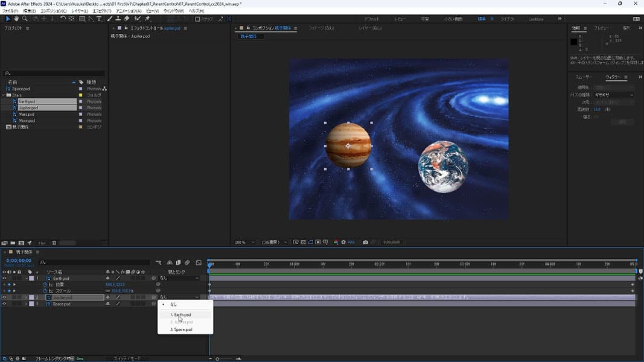The height and width of the screenshot is (362, 644).
Task: Select the Puppet Pin tool
Action: click(x=147, y=19)
